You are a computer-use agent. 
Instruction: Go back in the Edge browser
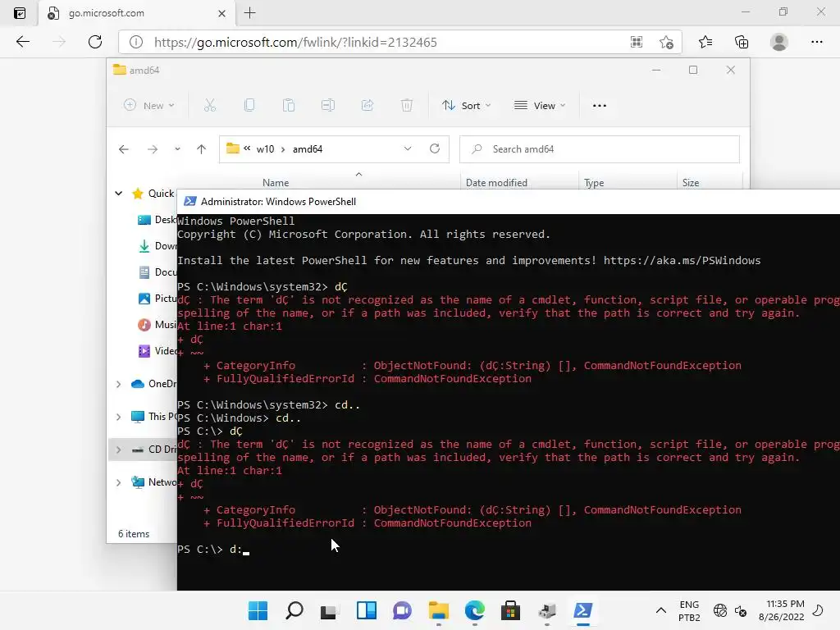pos(22,42)
